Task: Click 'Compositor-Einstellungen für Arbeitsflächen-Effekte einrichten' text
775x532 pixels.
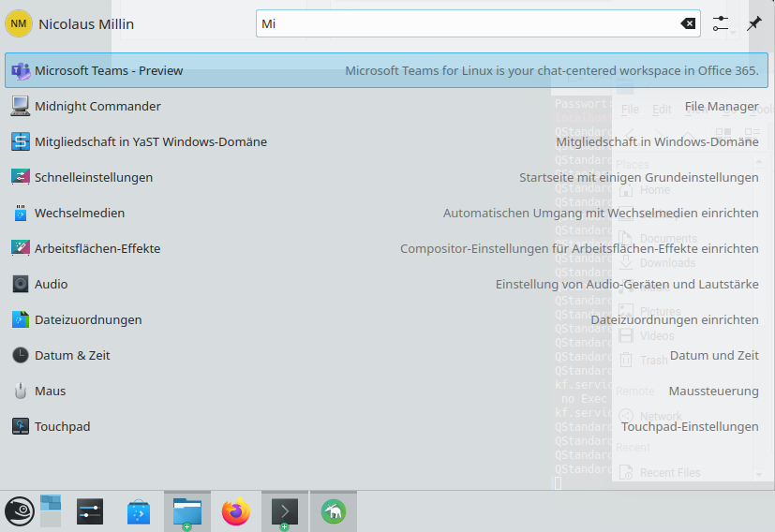Action: pyautogui.click(x=579, y=248)
